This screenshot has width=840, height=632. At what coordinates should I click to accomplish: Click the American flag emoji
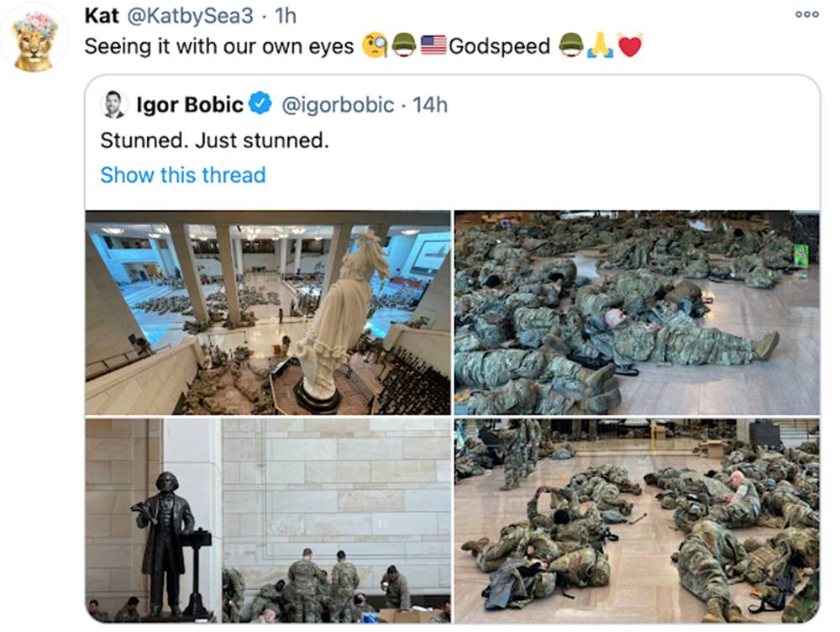coord(433,45)
